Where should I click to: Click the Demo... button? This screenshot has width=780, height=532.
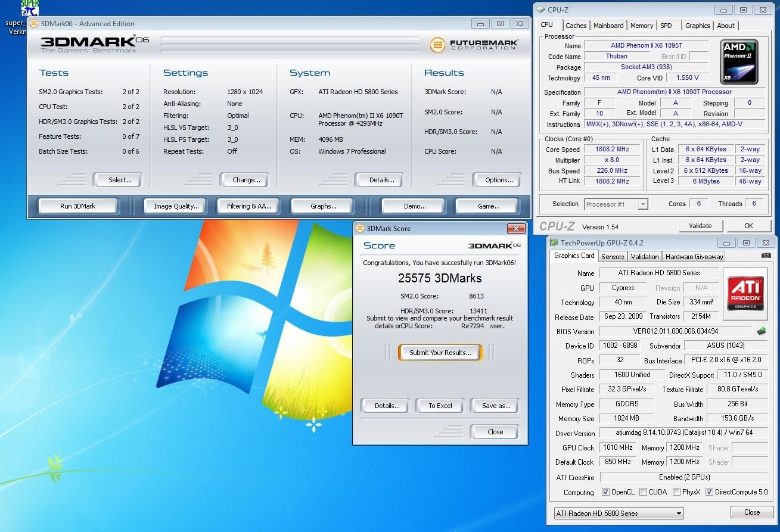[414, 206]
